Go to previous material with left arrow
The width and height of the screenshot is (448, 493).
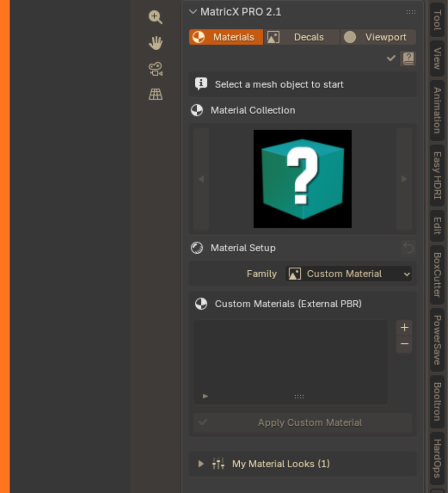(x=201, y=179)
